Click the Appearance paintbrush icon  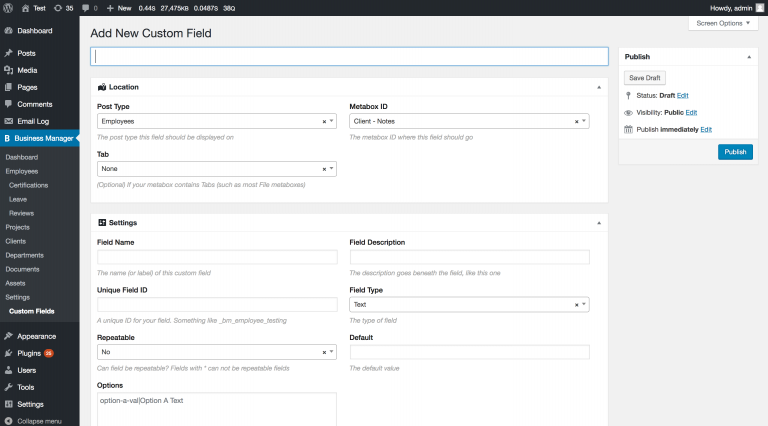[x=8, y=336]
